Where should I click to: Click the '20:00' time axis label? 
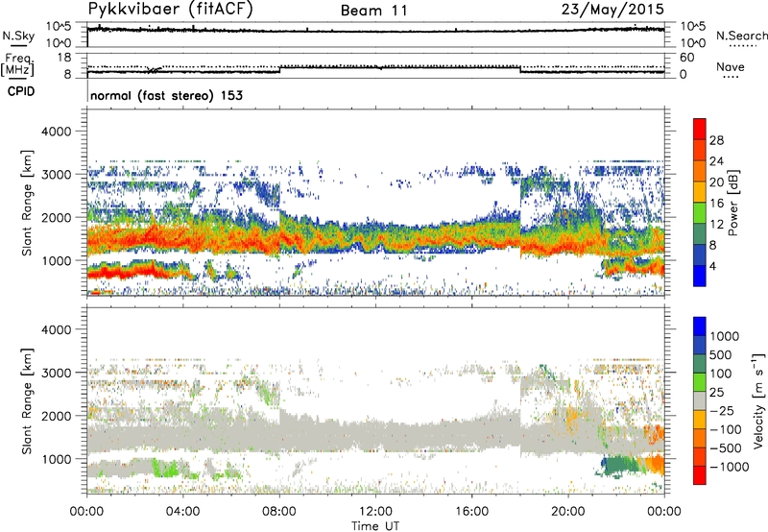tap(568, 512)
